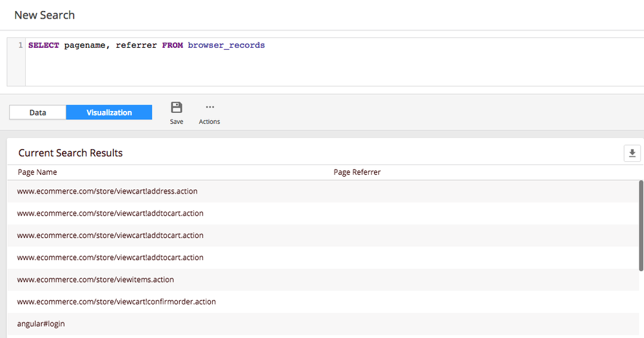
Task: Click the SELECT keyword in the query
Action: 43,46
